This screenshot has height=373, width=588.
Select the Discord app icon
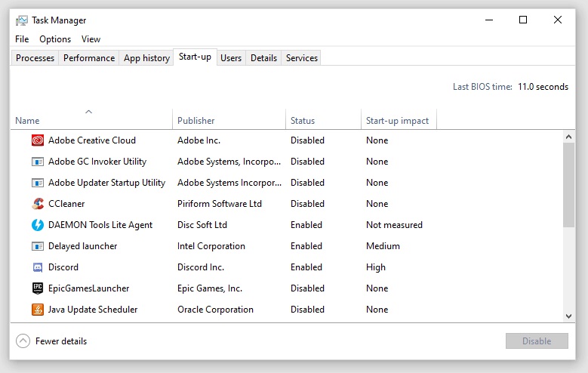tap(38, 267)
